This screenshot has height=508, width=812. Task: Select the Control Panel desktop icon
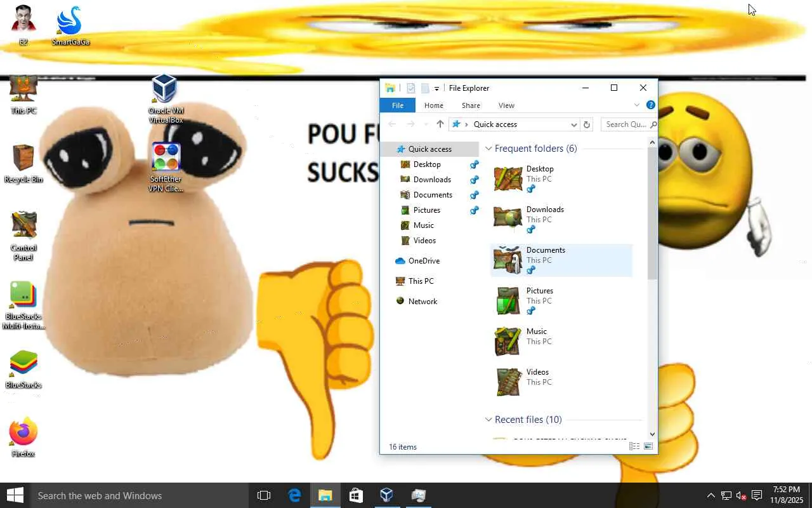(23, 236)
